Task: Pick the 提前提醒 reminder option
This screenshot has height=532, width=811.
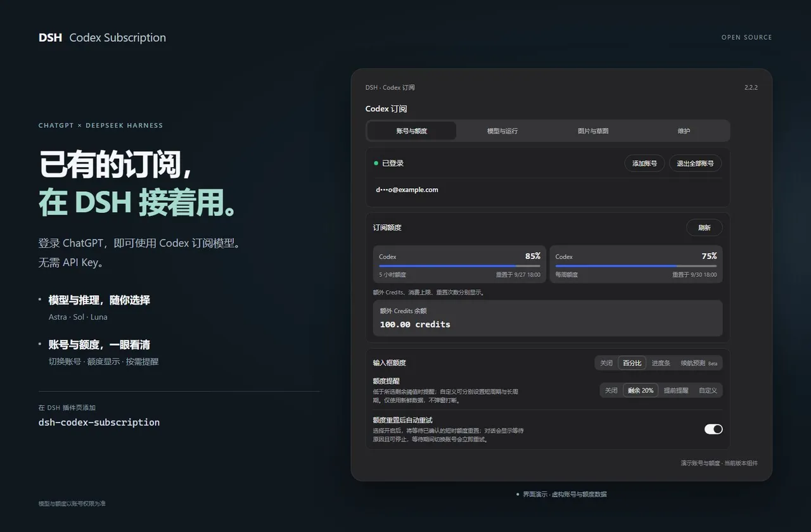Action: (676, 391)
